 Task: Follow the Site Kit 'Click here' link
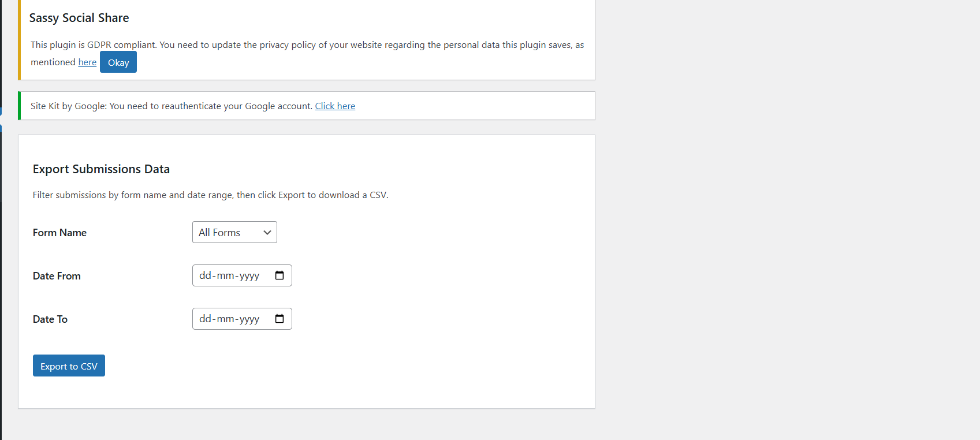coord(335,106)
